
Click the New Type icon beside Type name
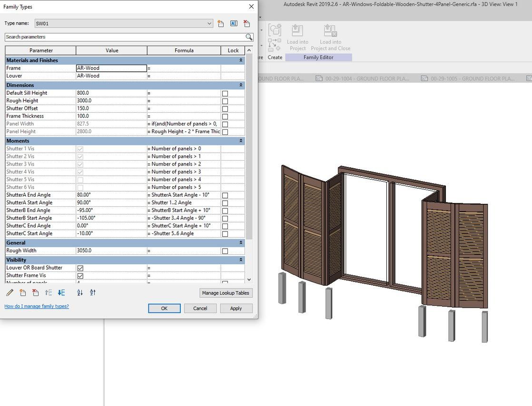(x=221, y=23)
